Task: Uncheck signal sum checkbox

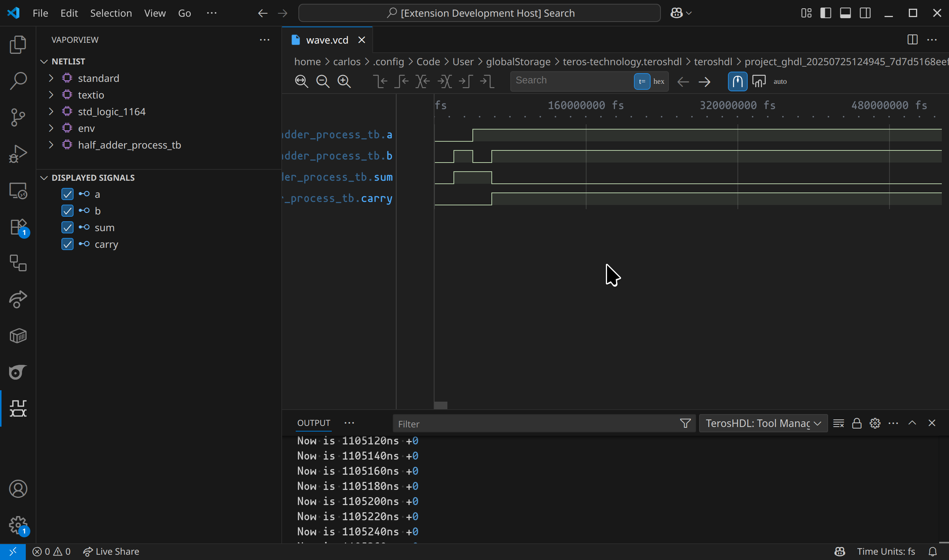Action: (x=67, y=227)
